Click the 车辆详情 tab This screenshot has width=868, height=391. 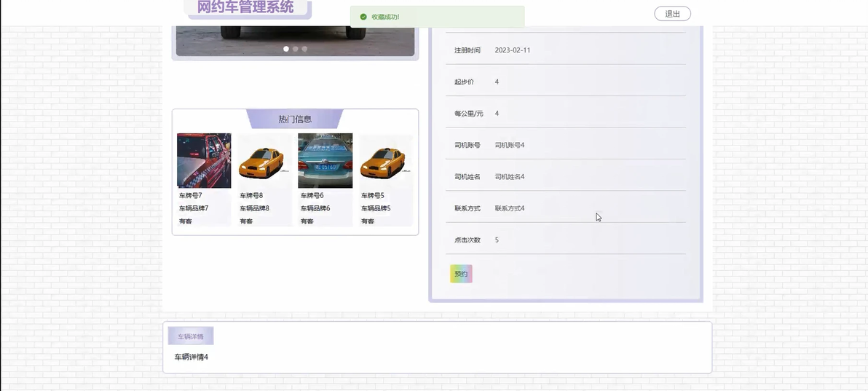tap(191, 336)
